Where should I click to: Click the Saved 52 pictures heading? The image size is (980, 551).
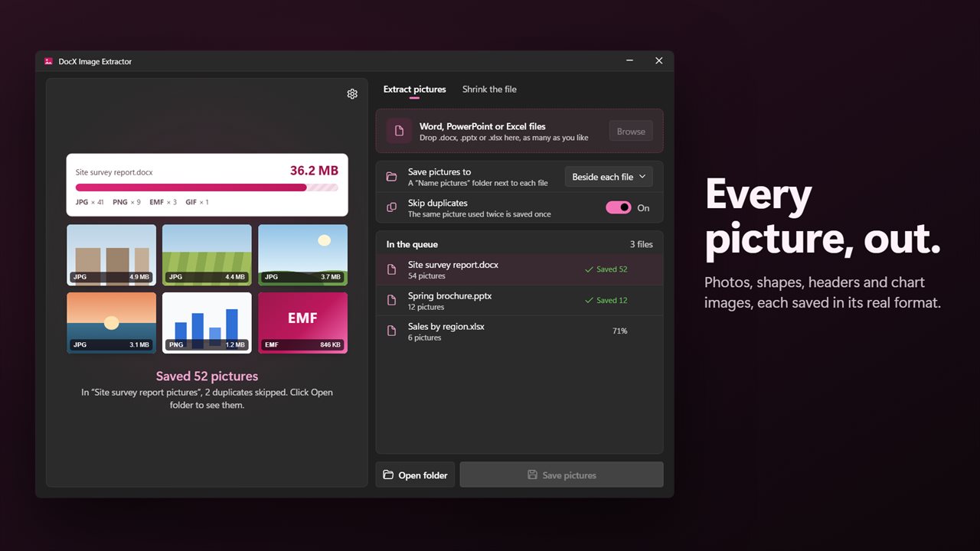(207, 376)
